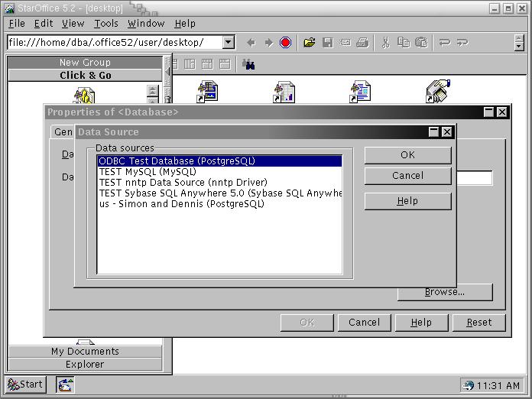This screenshot has width=532, height=399.
Task: Go forward with the right arrow icon
Action: click(269, 43)
